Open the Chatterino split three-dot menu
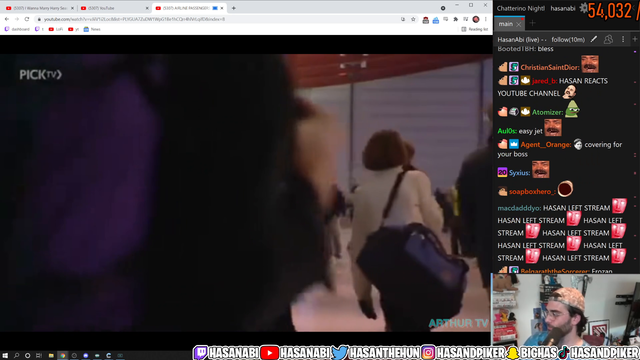 click(623, 39)
